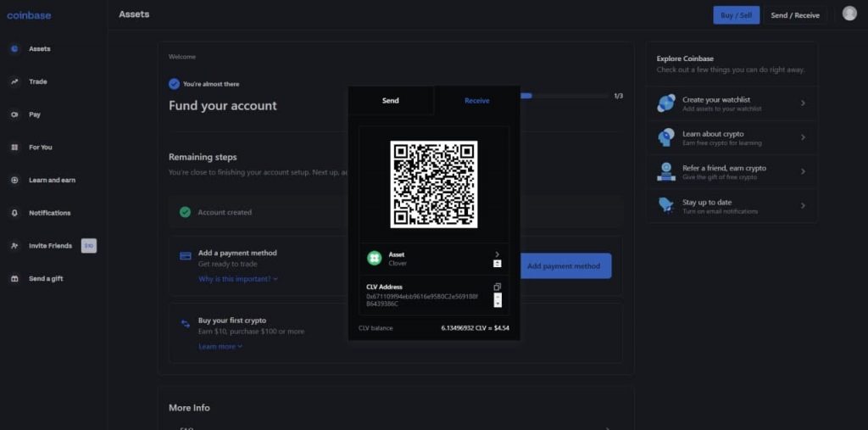Open Refer a friend, earn crypto

pyautogui.click(x=732, y=172)
